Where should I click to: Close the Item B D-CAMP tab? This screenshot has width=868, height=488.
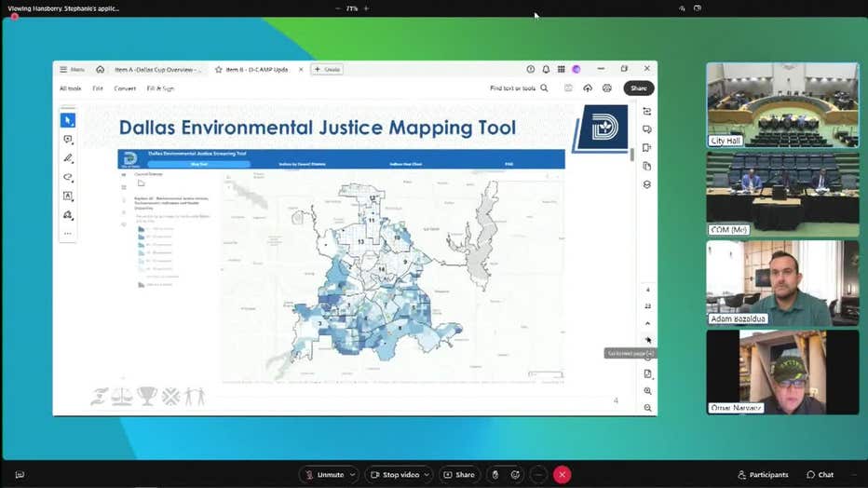(x=301, y=69)
